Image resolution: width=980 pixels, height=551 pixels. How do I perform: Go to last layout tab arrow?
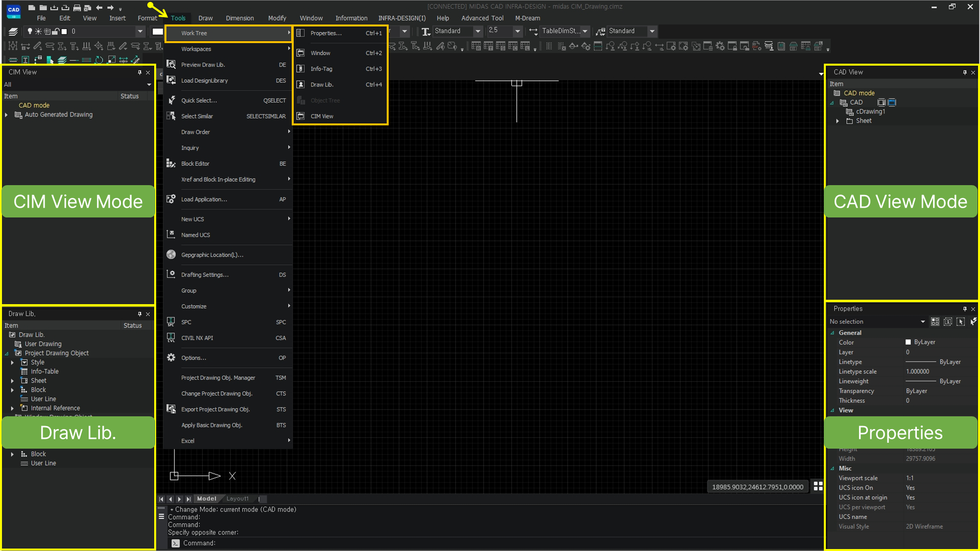188,499
